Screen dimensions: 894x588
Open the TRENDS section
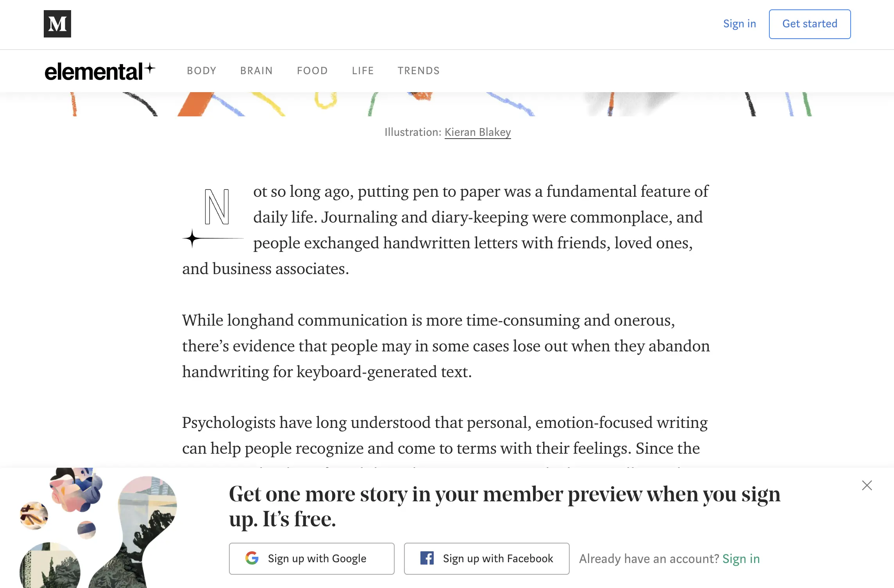click(418, 71)
